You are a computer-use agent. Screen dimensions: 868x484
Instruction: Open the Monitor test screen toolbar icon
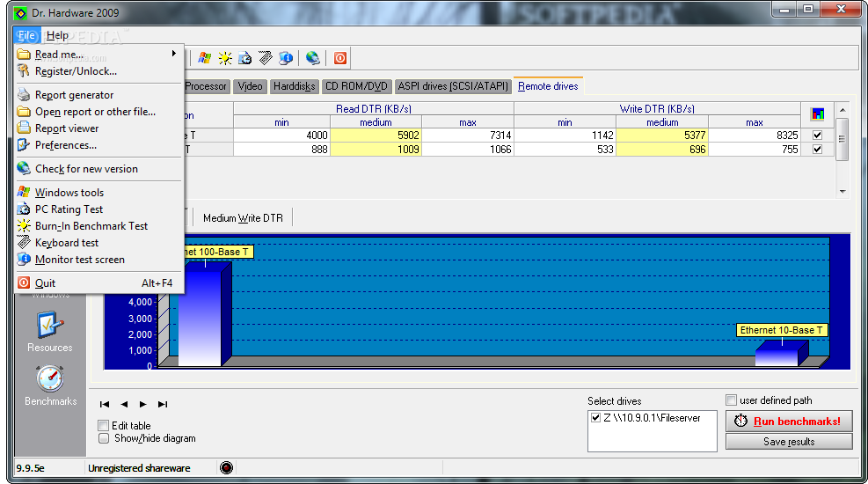[286, 57]
